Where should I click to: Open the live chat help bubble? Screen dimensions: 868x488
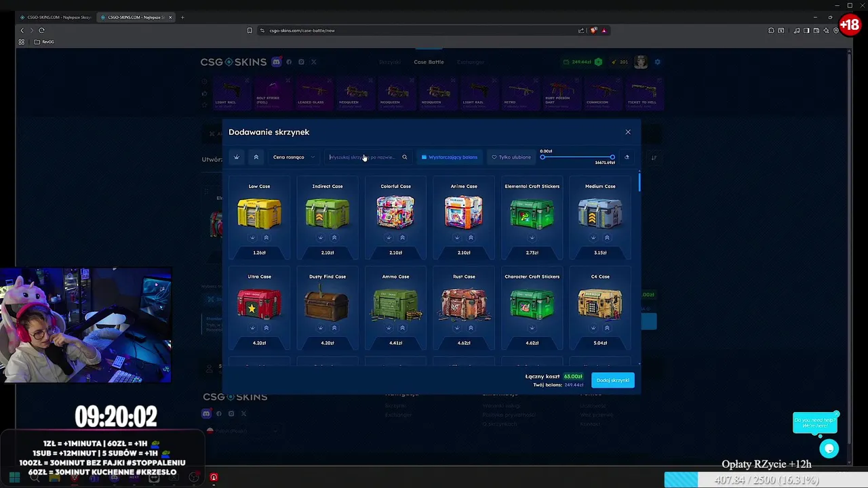click(829, 449)
